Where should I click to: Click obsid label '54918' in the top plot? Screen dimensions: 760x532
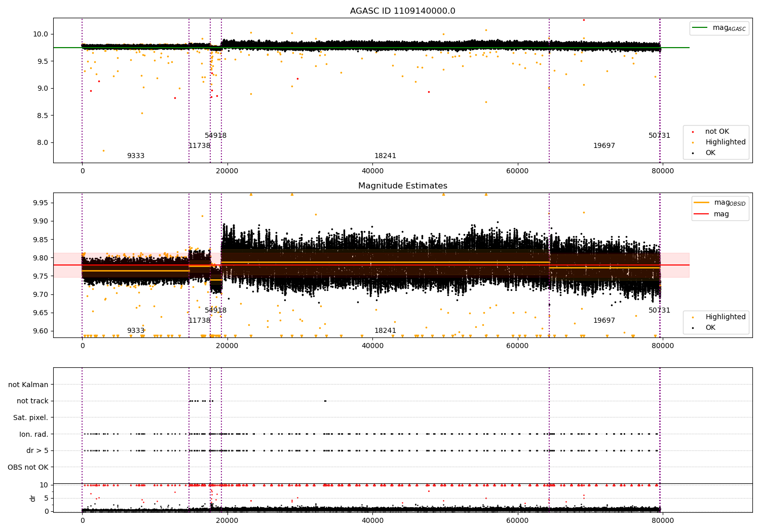point(216,136)
